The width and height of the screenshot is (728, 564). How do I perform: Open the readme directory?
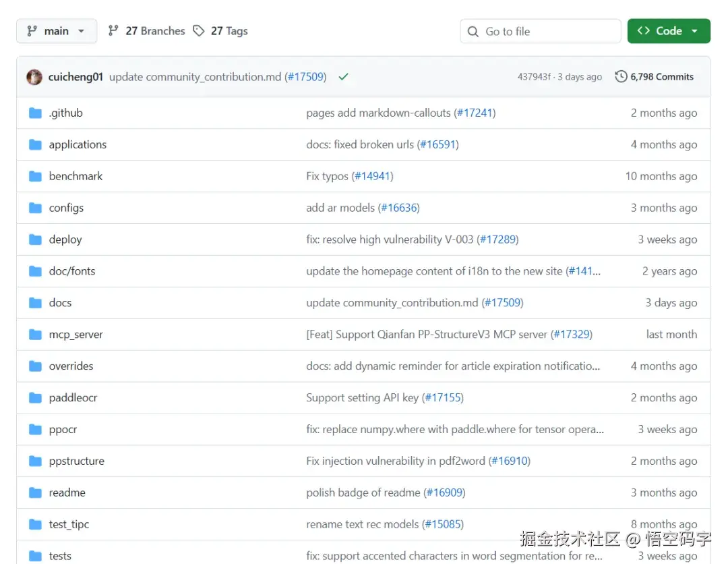coord(67,492)
